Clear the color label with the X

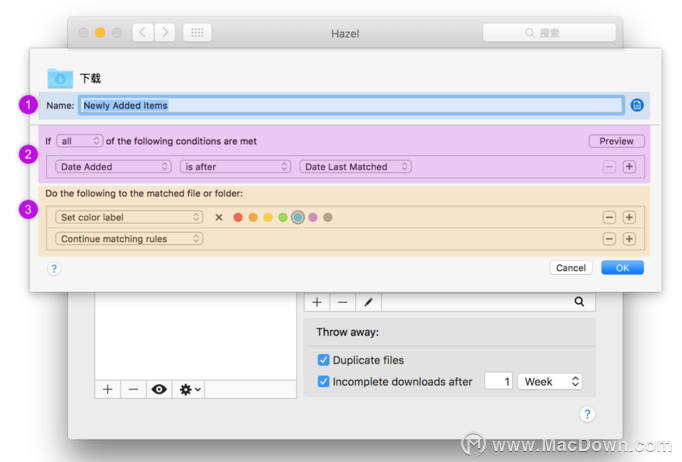pos(219,217)
